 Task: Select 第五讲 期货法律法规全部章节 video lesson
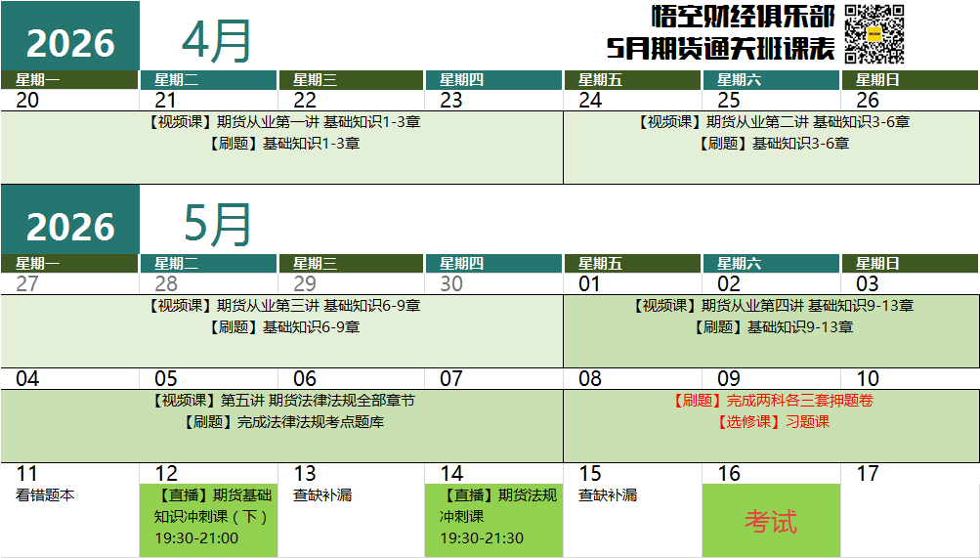click(x=283, y=401)
